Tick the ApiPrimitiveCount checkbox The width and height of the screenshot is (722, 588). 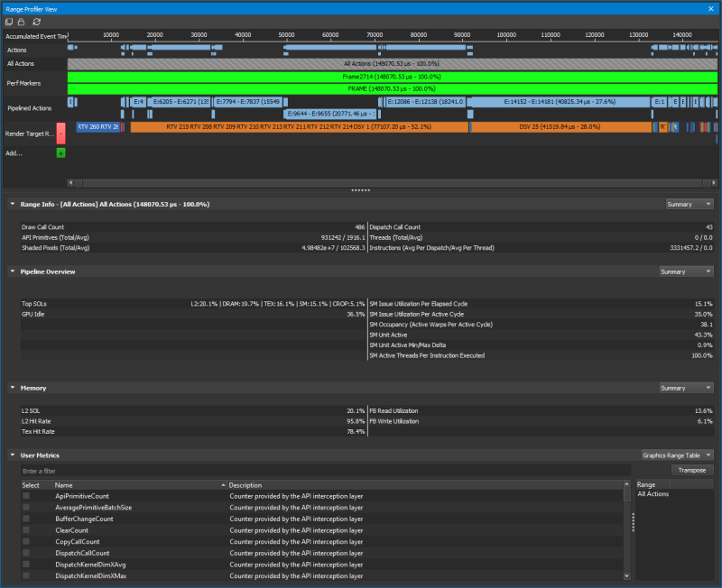(x=26, y=496)
